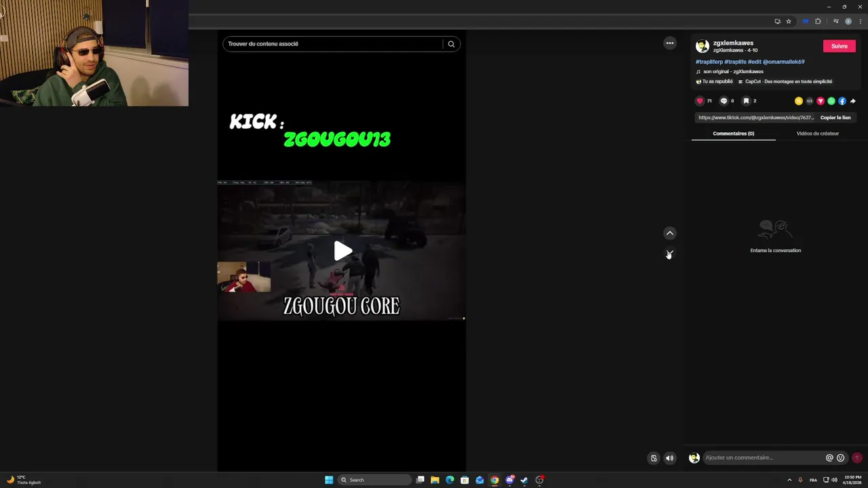Screen dimensions: 868x488
Task: Show hidden system tray icons chevron
Action: click(789, 480)
